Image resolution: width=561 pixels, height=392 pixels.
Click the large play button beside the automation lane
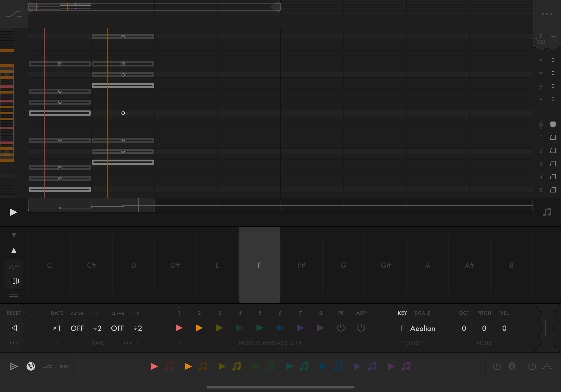[13, 212]
